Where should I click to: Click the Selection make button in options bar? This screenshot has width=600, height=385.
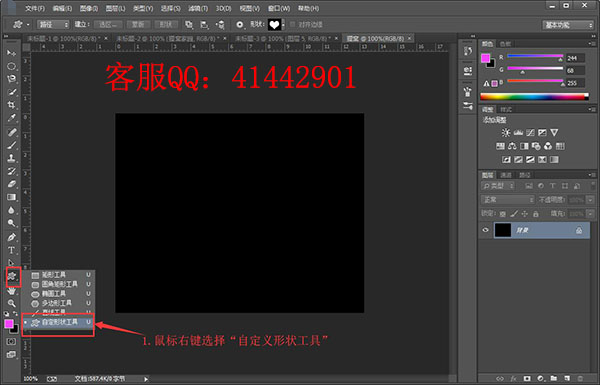coord(108,25)
